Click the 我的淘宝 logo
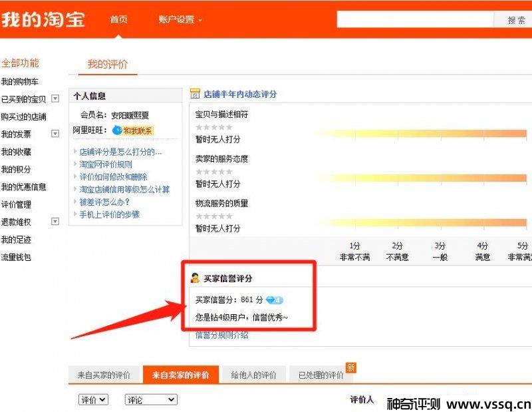Viewport: 532px width, 412px height. (x=43, y=19)
